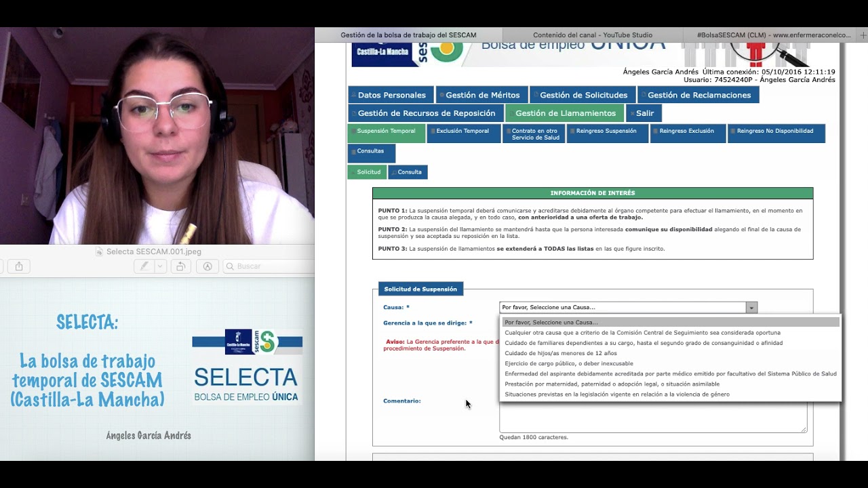Select Exclusión Temporal submenu
The height and width of the screenshot is (488, 868).
pos(464,134)
